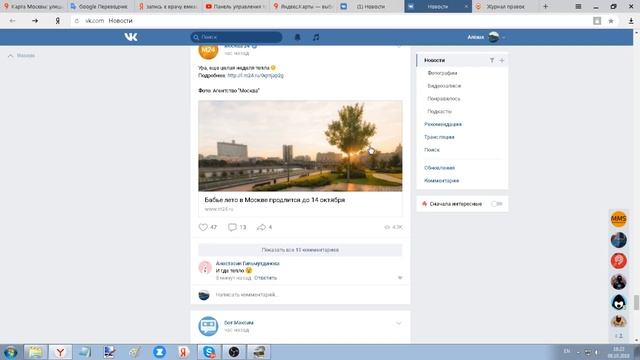Open Yandex Browser Y icon in taskbar
Viewport: 640px width, 360px height.
pyautogui.click(x=60, y=352)
